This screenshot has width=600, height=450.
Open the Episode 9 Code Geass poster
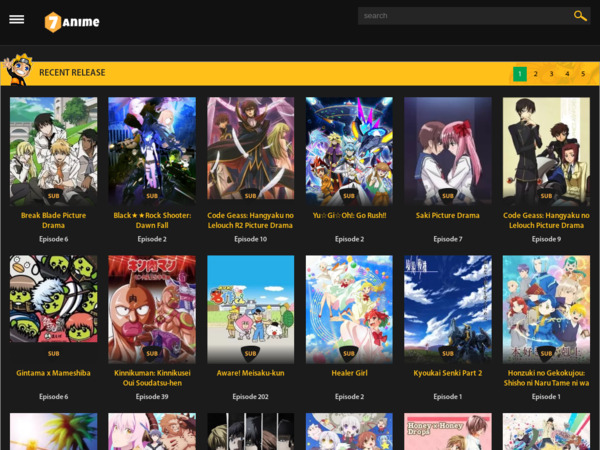pyautogui.click(x=546, y=152)
